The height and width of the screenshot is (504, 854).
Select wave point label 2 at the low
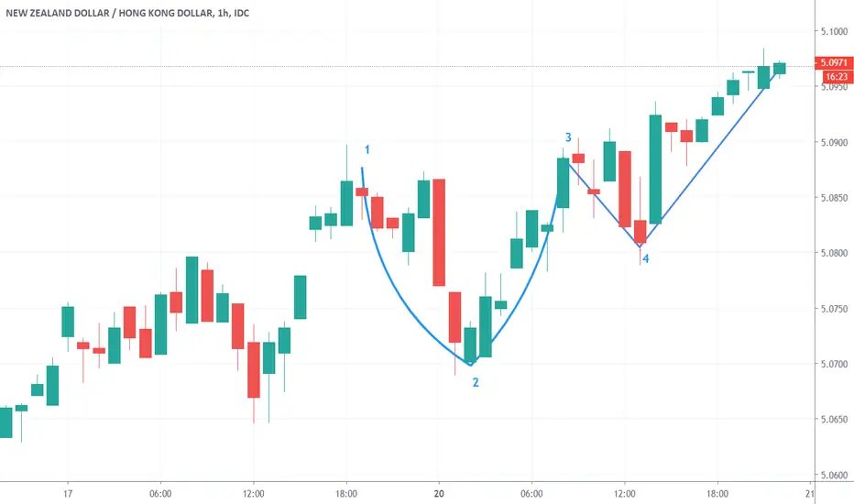[x=476, y=382]
